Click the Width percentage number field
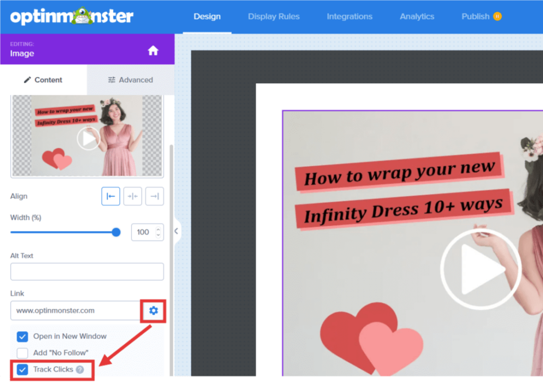Screen dimensions: 543x392 147,232
